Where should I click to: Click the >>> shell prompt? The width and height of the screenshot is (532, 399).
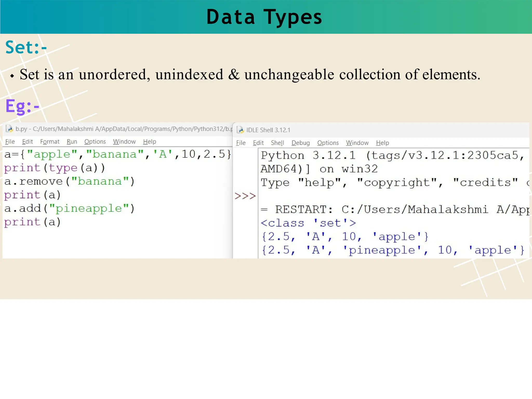(x=245, y=196)
